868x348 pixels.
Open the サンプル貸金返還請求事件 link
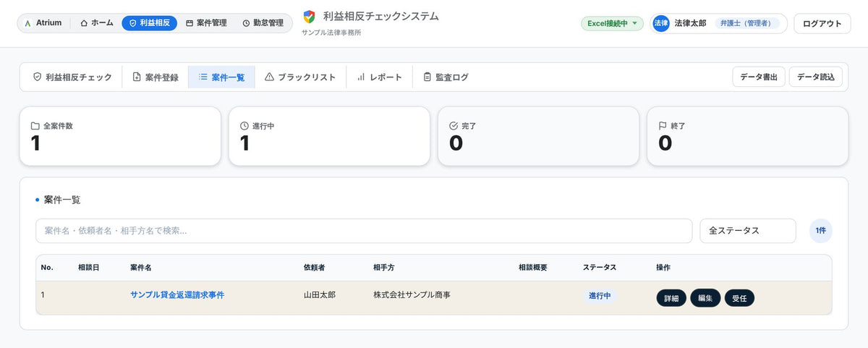click(177, 295)
